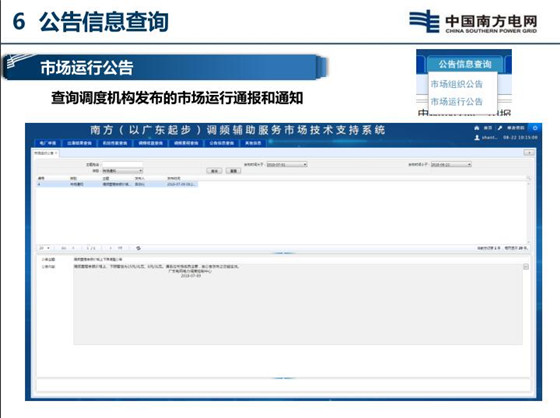Close the 市场运行公告 tab with its x
The height and width of the screenshot is (418, 560).
click(56, 153)
